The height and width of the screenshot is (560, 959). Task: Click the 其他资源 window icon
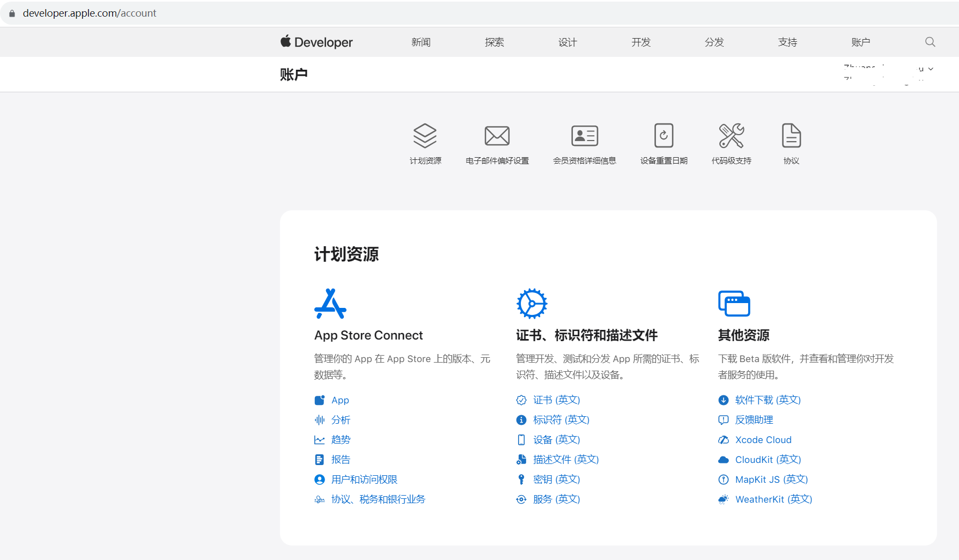[734, 304]
